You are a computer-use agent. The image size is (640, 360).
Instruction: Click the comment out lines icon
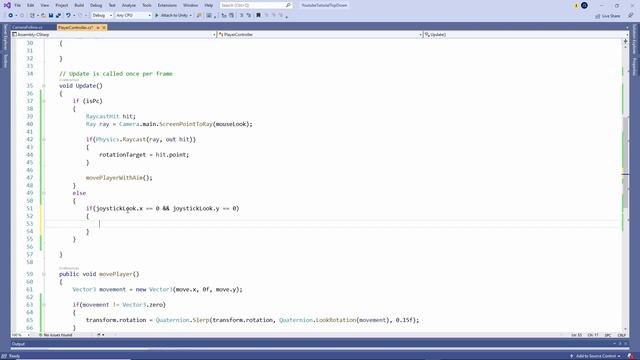click(x=241, y=15)
